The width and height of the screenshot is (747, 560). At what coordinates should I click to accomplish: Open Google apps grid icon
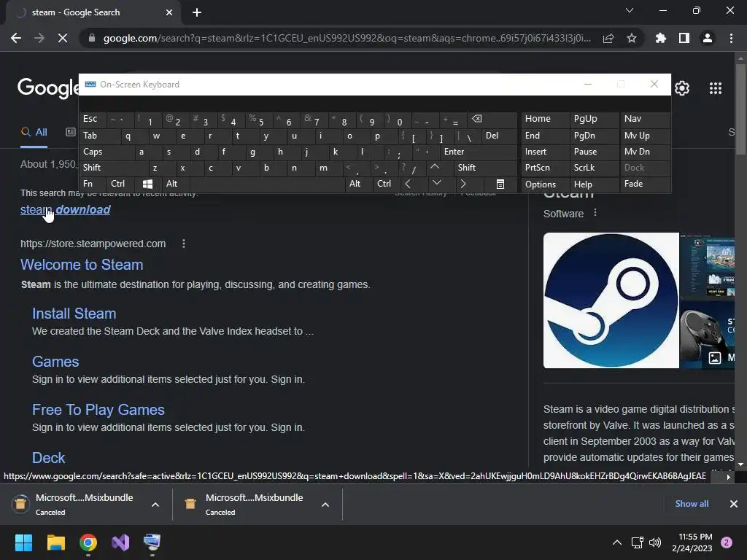[x=716, y=88]
